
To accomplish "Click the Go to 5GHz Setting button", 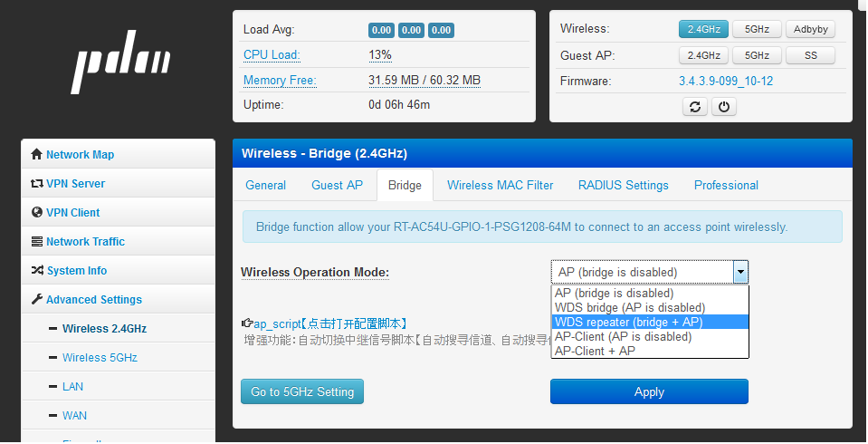I will coord(302,391).
